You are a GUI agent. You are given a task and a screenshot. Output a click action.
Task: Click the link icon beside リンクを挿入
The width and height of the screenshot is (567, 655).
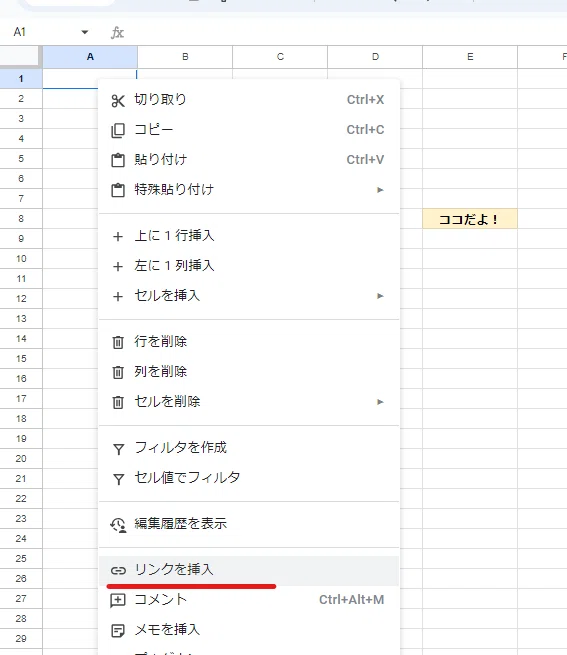118,570
